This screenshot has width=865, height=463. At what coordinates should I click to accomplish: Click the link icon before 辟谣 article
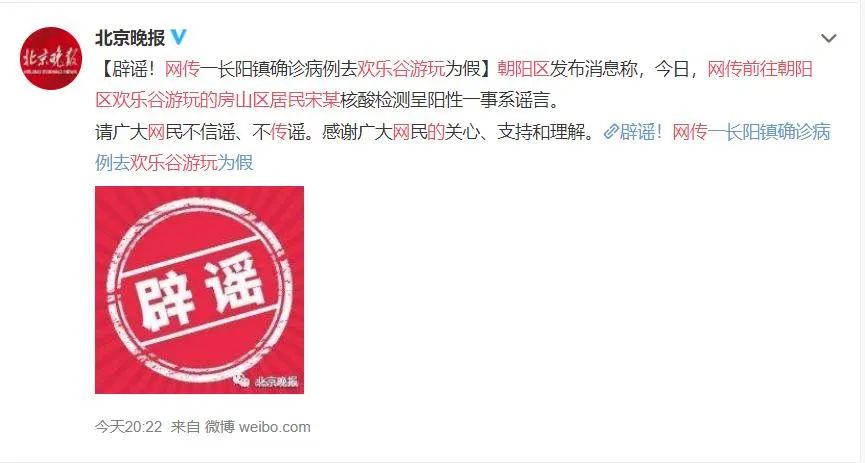point(611,132)
